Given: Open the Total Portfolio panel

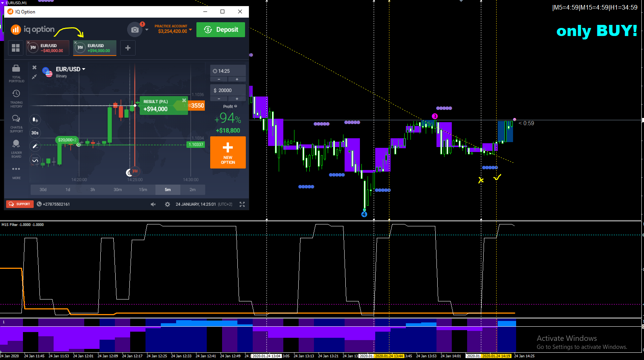Looking at the screenshot, I should (x=16, y=74).
